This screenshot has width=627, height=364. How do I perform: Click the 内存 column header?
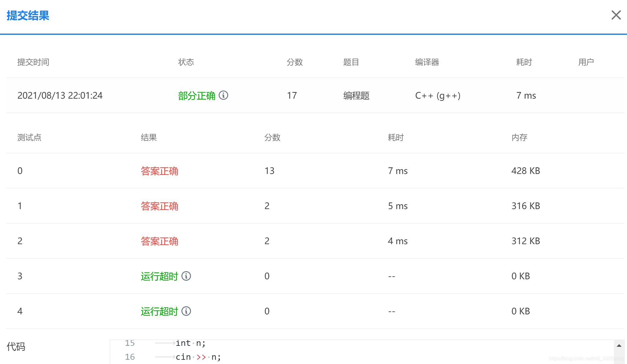(x=520, y=137)
